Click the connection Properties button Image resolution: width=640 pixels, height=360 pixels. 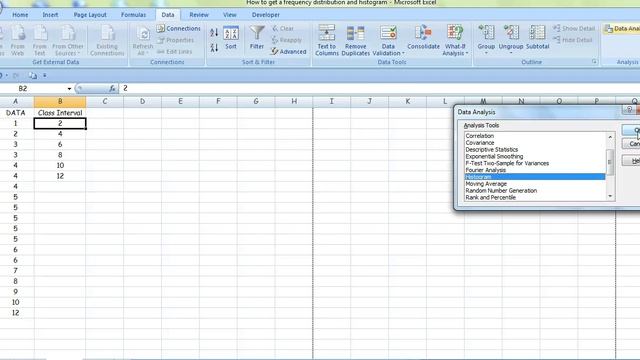[x=176, y=40]
